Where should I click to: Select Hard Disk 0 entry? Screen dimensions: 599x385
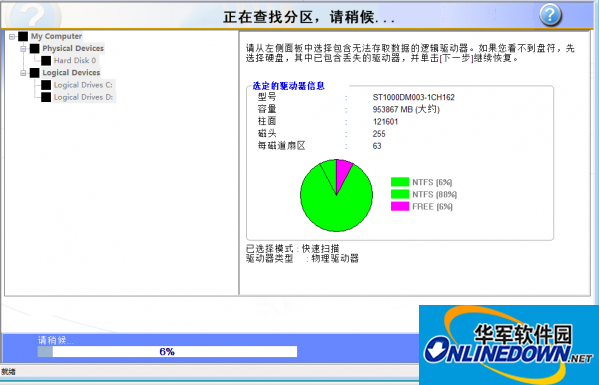pos(75,60)
